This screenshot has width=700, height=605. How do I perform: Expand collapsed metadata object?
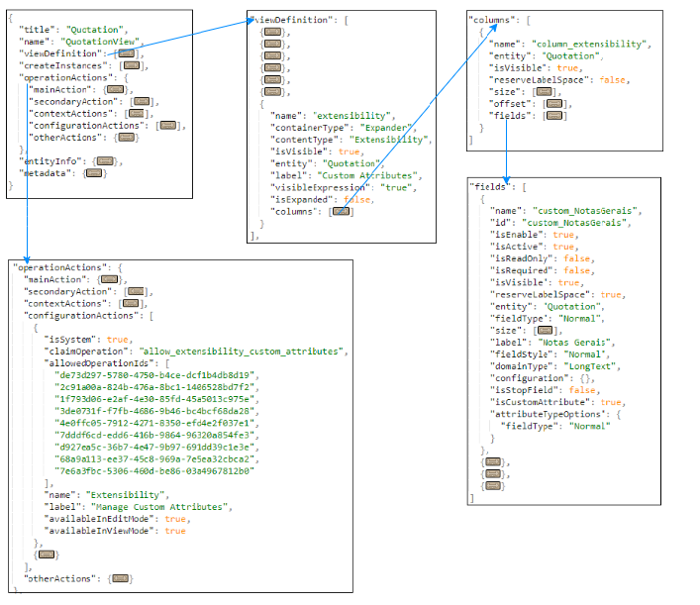[94, 173]
